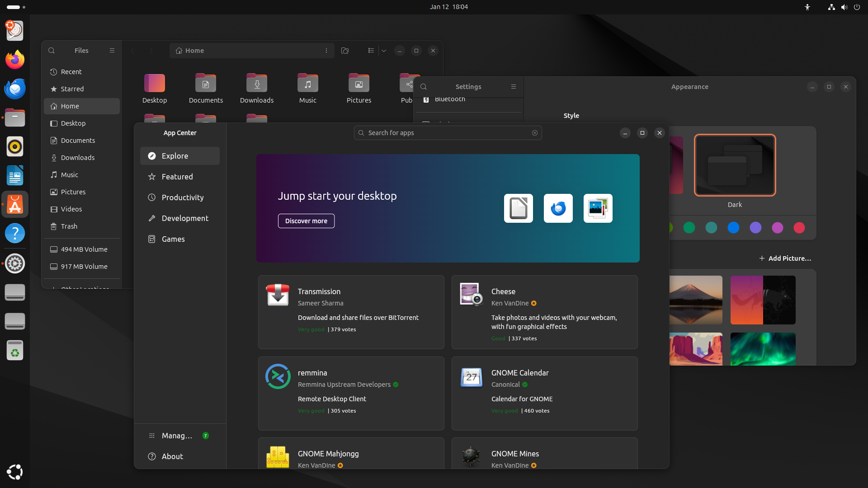Open the Files sidebar hamburger menu

click(x=112, y=51)
